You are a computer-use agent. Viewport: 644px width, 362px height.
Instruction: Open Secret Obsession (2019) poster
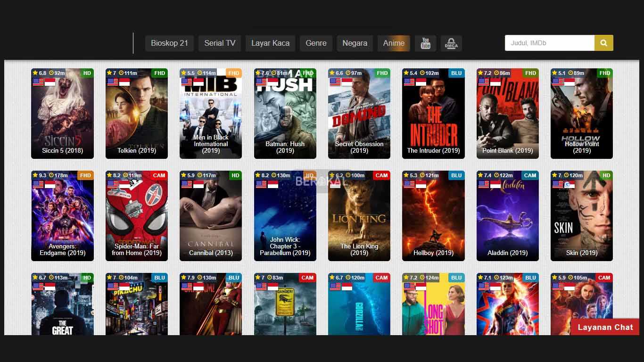coord(359,114)
